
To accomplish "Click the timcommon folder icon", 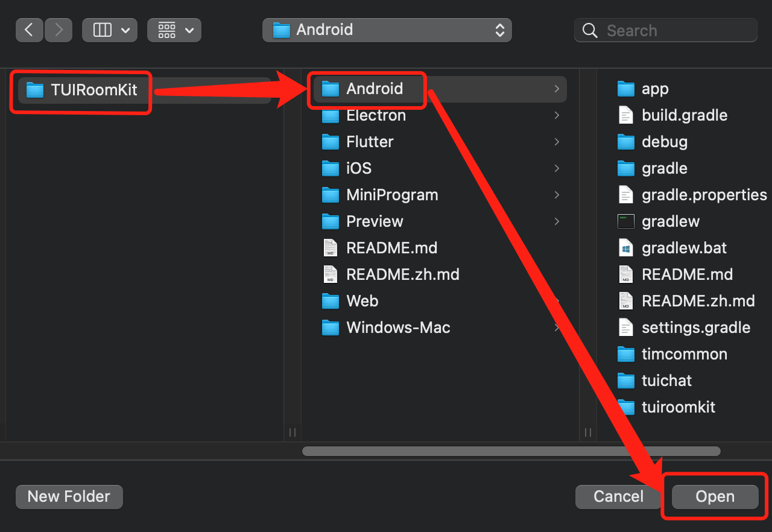I will point(626,354).
